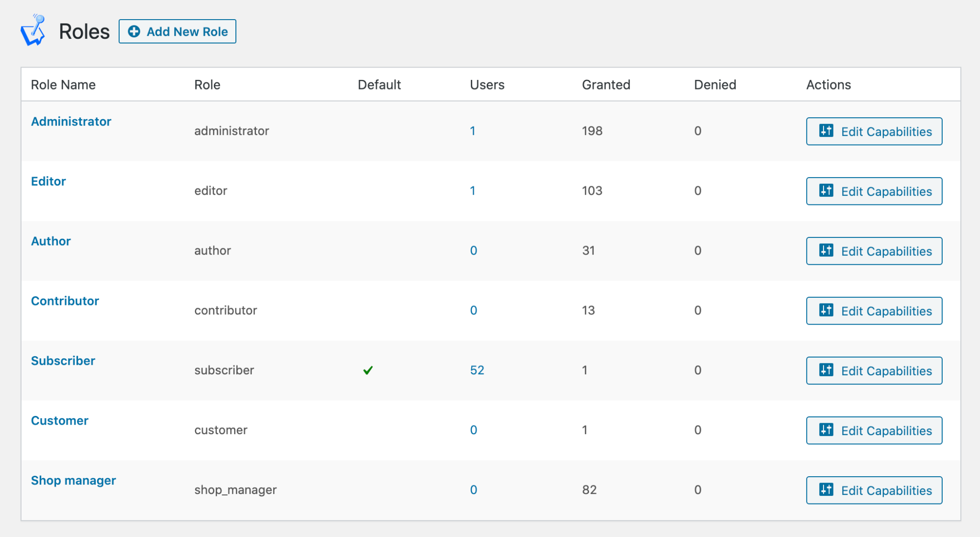
Task: Click the Users column header
Action: pyautogui.click(x=487, y=85)
